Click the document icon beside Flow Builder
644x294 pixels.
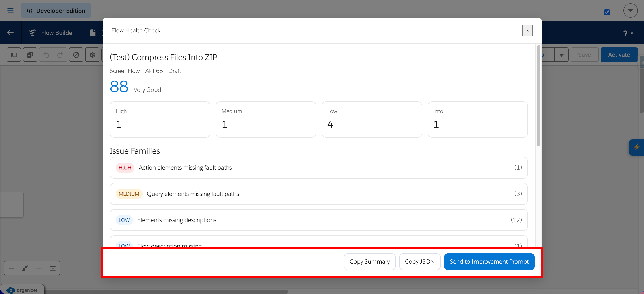(93, 33)
